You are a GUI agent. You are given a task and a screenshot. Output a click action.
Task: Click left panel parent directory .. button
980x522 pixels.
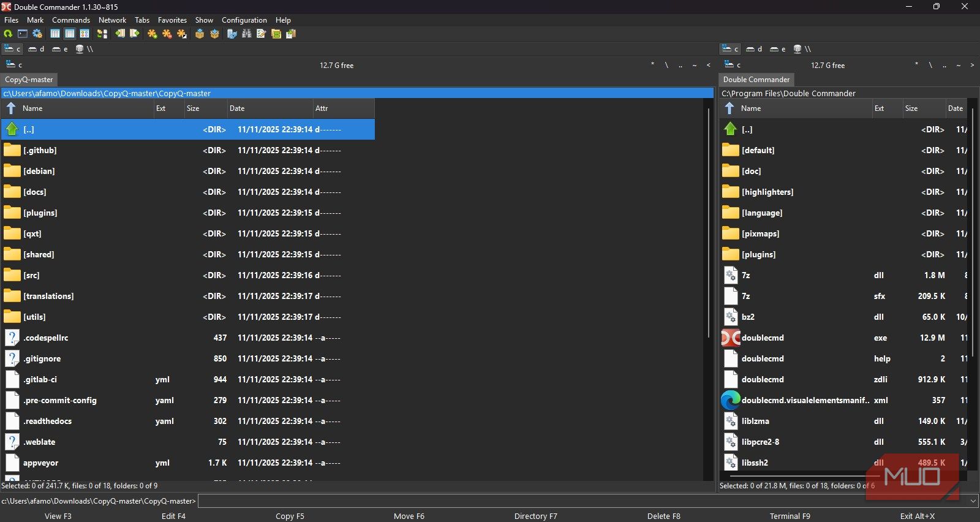point(680,65)
